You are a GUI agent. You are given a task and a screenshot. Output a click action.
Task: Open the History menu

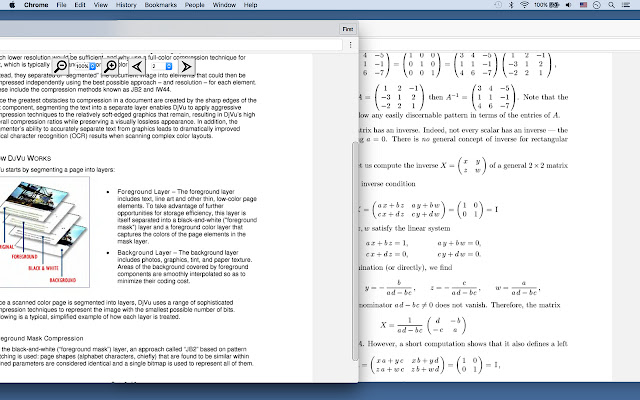click(126, 5)
